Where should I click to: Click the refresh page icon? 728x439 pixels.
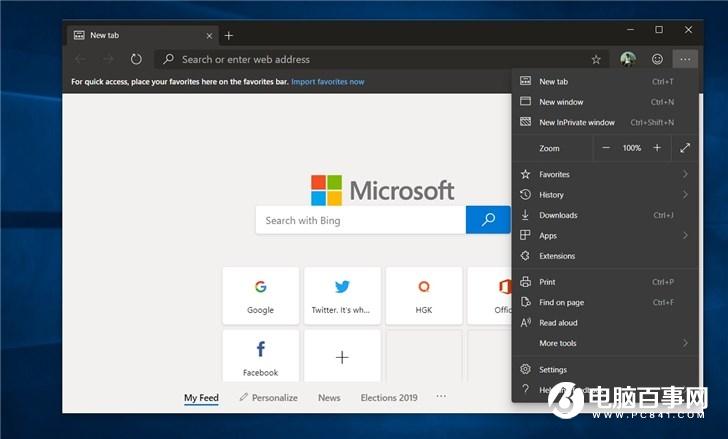[136, 59]
